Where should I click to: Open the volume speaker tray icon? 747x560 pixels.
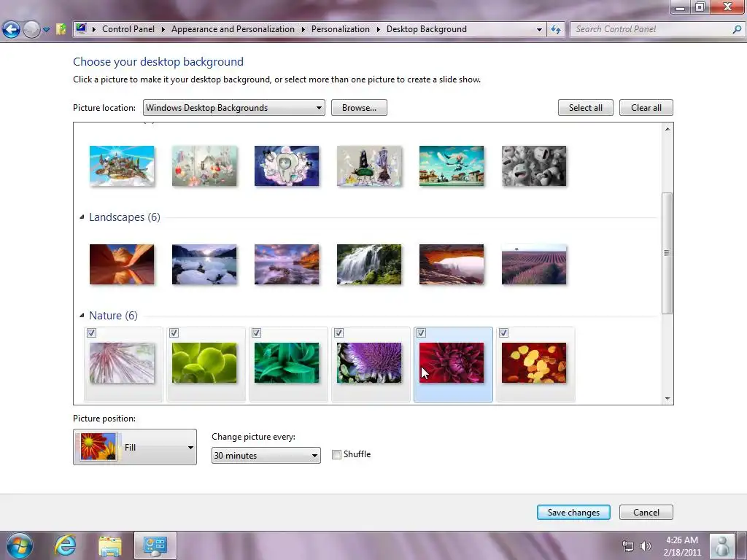coord(646,546)
